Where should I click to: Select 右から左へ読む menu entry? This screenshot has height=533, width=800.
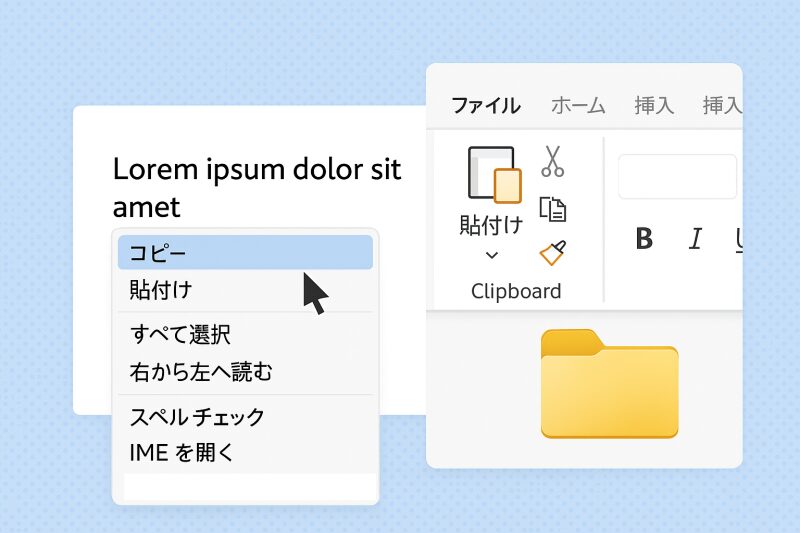tap(245, 372)
